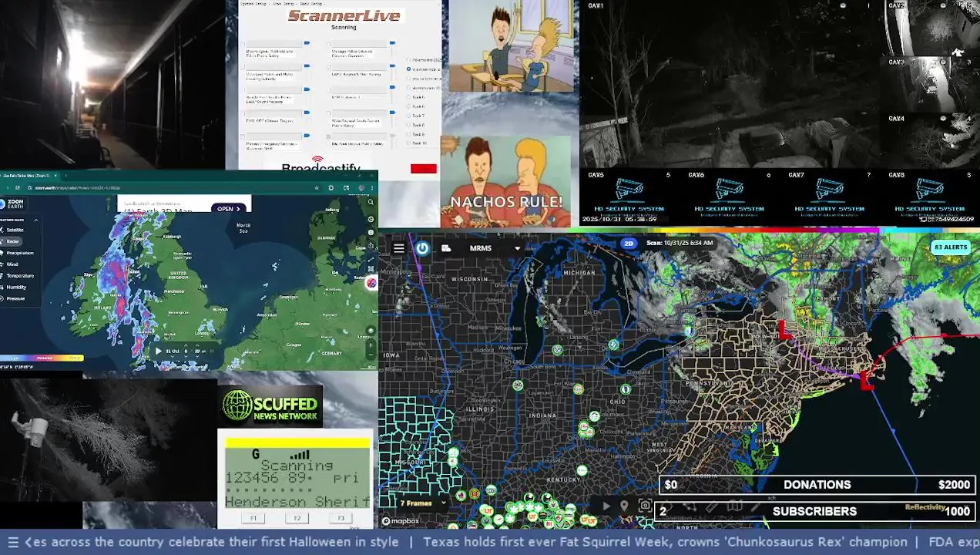Select the Zoom Earth measure distance tool

point(371,259)
